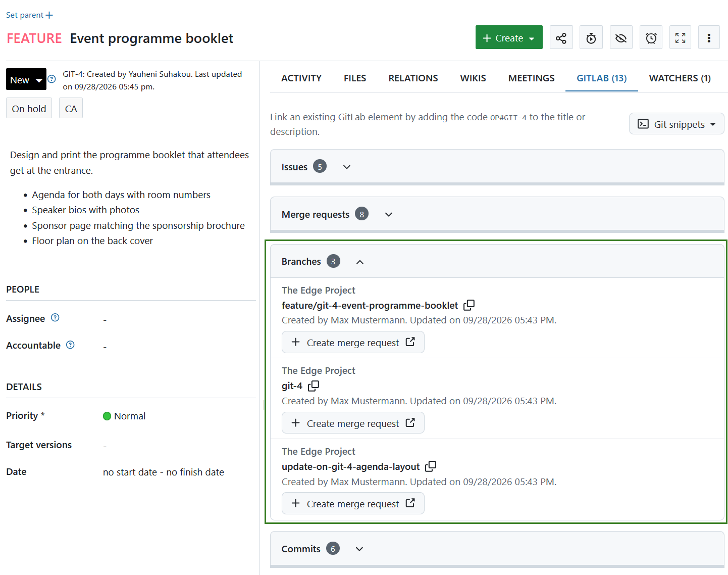Switch to the FILES tab
728x575 pixels.
(355, 78)
